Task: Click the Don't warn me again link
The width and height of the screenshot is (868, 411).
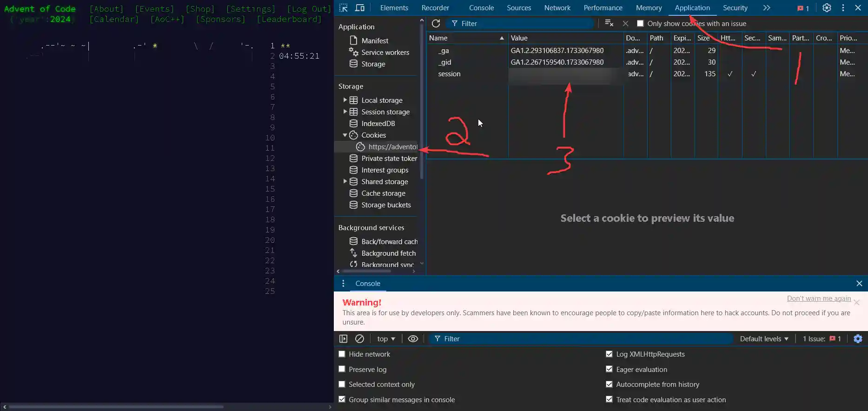Action: (818, 298)
